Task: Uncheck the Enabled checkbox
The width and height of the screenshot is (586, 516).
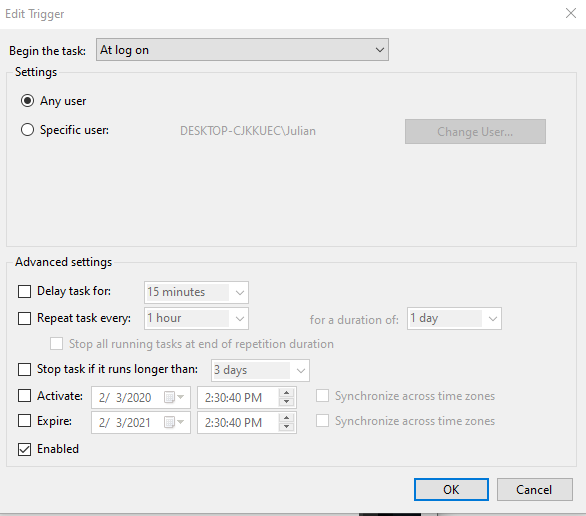Action: (x=25, y=449)
